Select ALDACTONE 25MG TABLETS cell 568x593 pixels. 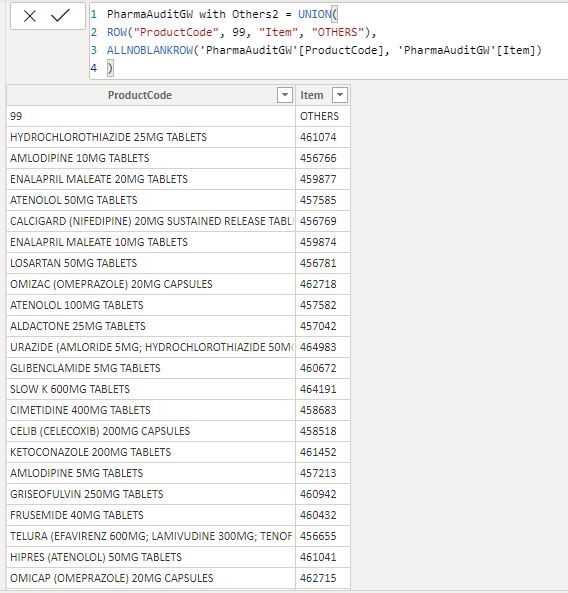coord(151,326)
